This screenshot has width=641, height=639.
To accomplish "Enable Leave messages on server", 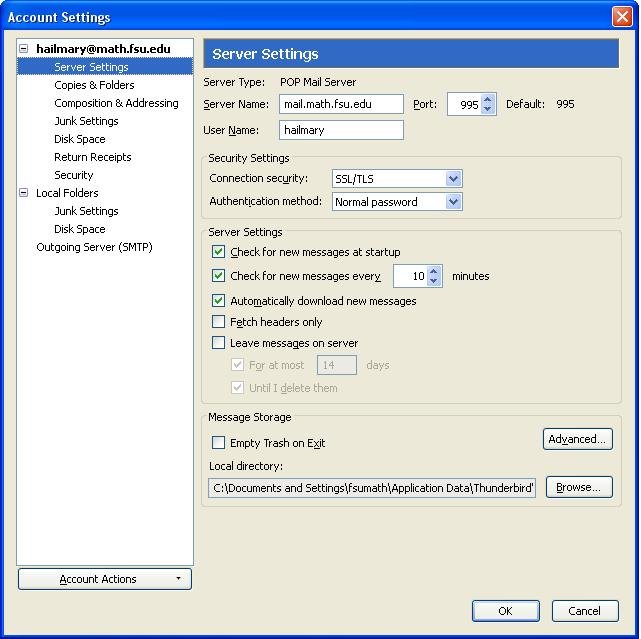I will (219, 343).
